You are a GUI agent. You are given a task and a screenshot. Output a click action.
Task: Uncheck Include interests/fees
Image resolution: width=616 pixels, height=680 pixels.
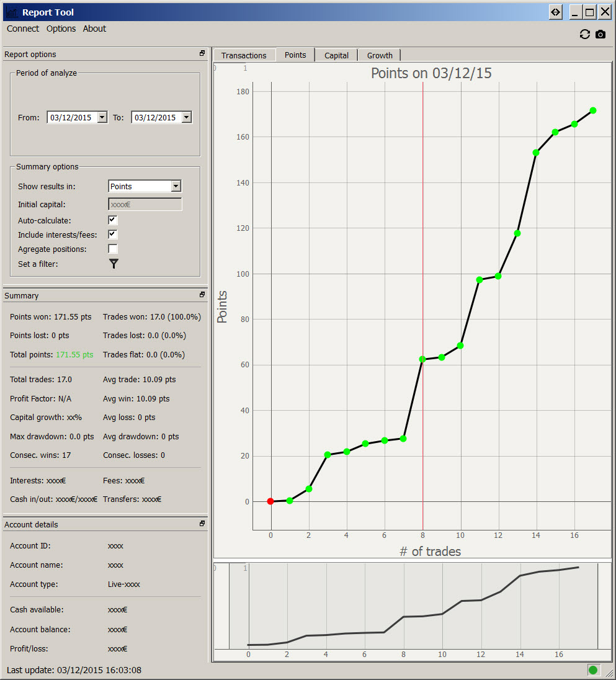point(113,234)
